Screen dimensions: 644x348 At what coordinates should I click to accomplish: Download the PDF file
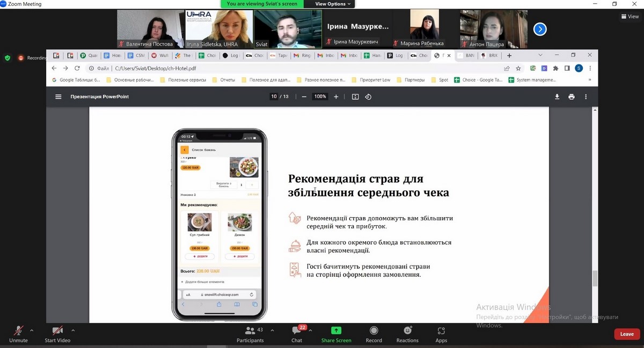557,97
